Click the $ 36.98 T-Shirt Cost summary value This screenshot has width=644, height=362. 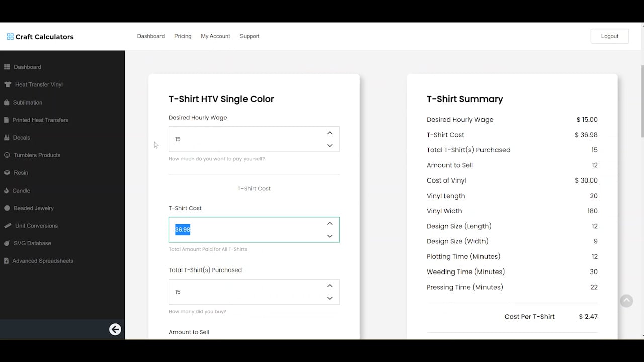coord(586,135)
